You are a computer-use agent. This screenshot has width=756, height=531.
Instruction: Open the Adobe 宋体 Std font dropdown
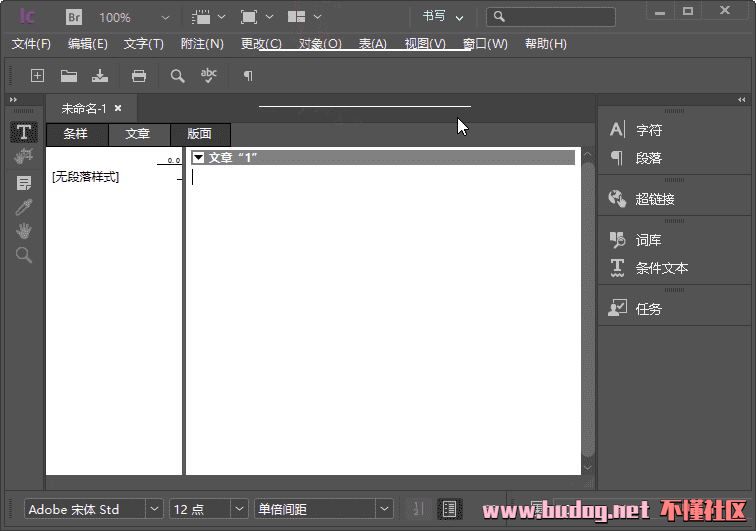(x=154, y=509)
